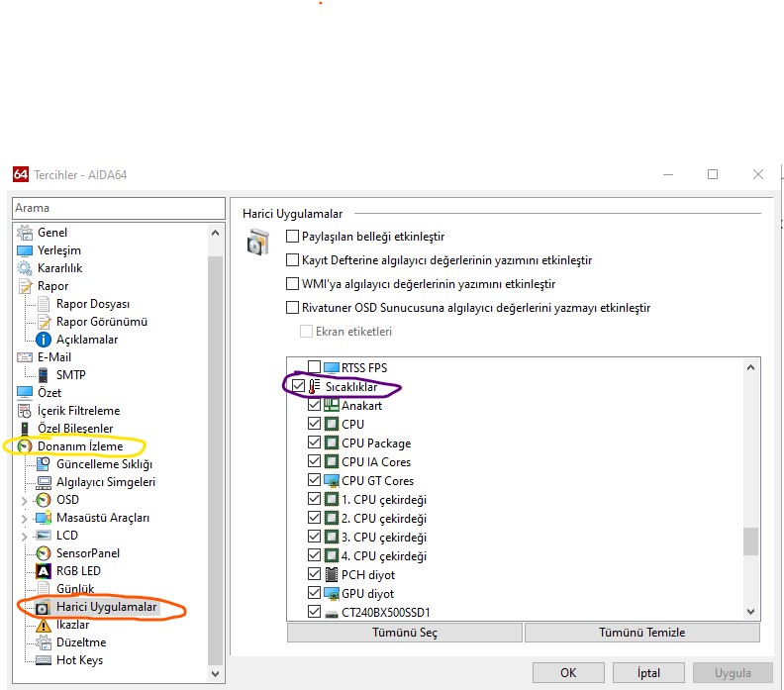This screenshot has width=784, height=690.
Task: Click the Tümünü Temizle button
Action: point(642,633)
